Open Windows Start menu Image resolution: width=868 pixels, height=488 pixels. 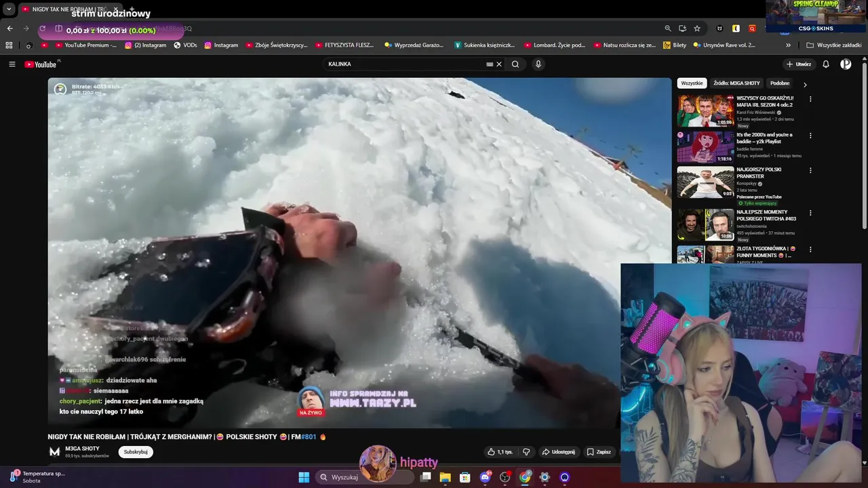click(304, 477)
